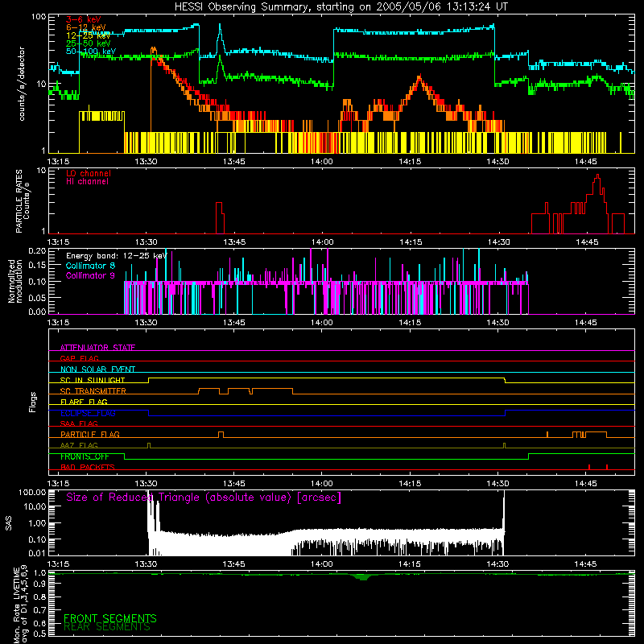Click the vertical Flags axis label
This screenshot has width=644, height=644.
tap(33, 402)
